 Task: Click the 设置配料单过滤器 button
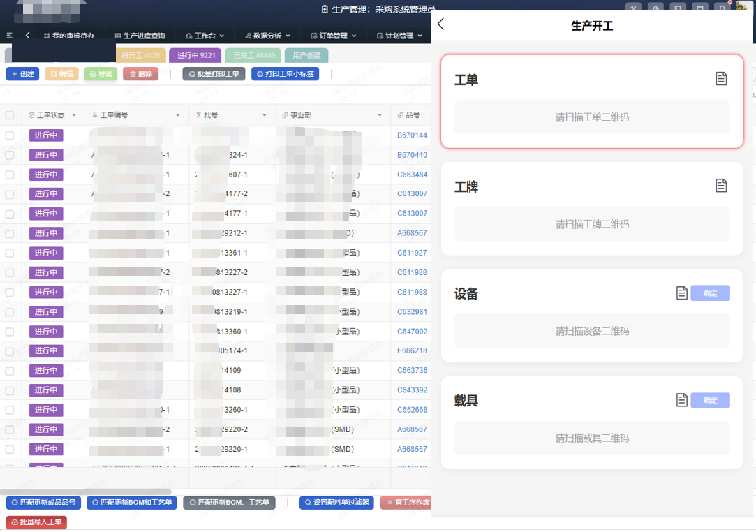coord(336,502)
